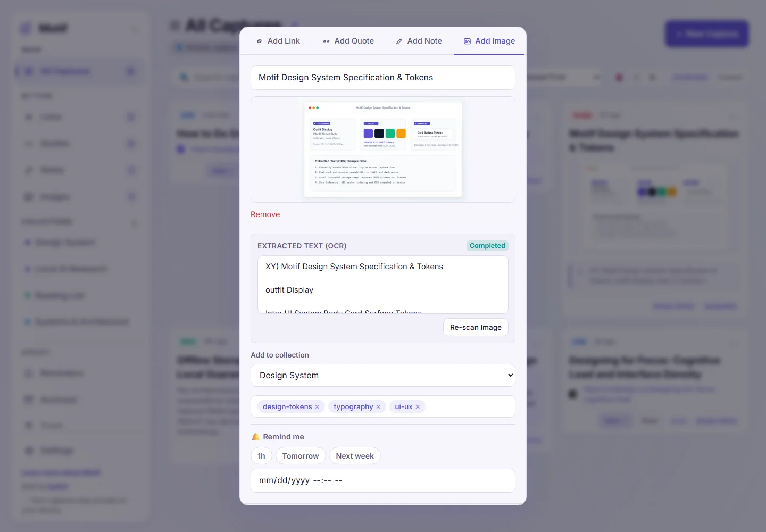The height and width of the screenshot is (532, 766).
Task: Set reminder for Tomorrow
Action: click(301, 456)
